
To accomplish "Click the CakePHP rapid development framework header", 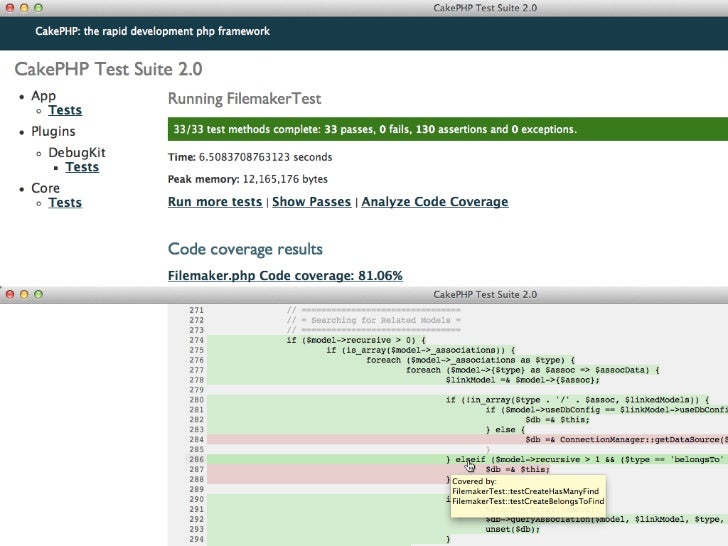I will [153, 32].
